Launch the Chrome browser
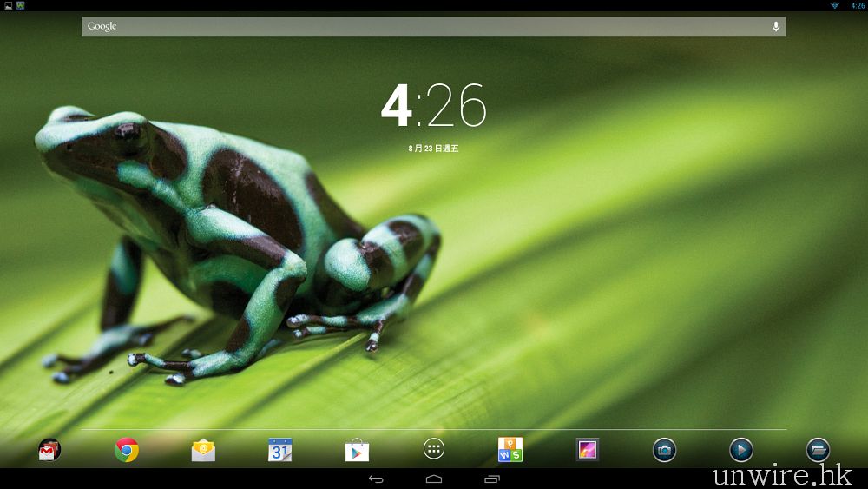 (x=127, y=450)
